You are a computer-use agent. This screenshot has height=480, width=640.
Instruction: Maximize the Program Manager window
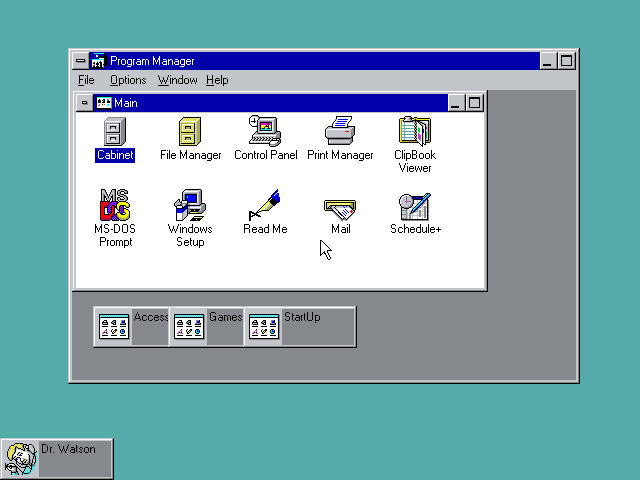tap(567, 61)
